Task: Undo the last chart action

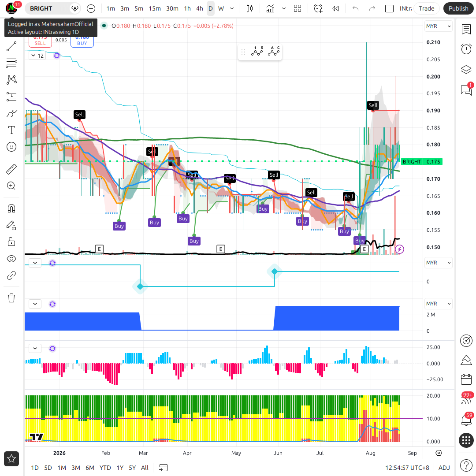Action: point(356,8)
